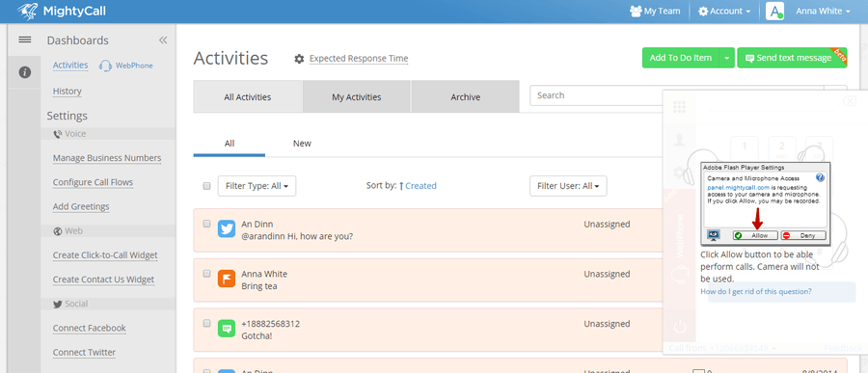Open My Team menu
The image size is (868, 373).
[x=656, y=11]
